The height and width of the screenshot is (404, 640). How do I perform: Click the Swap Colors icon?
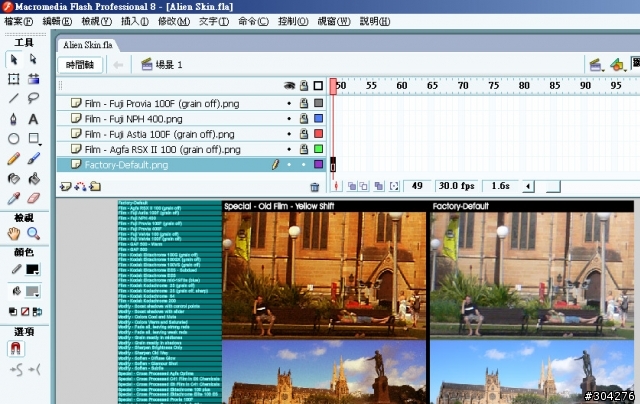[37, 312]
